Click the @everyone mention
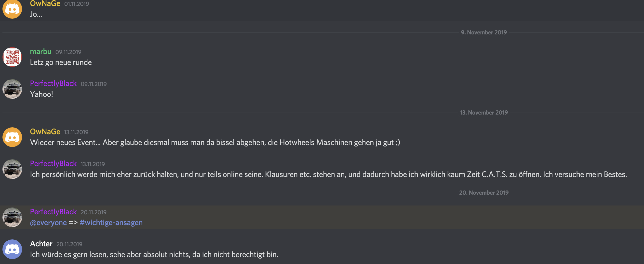 pyautogui.click(x=48, y=222)
